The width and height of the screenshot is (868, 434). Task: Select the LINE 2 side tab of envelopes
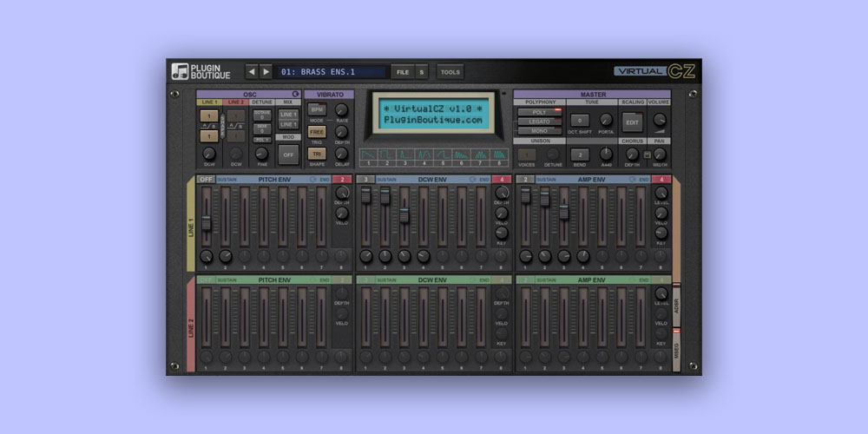pyautogui.click(x=191, y=325)
